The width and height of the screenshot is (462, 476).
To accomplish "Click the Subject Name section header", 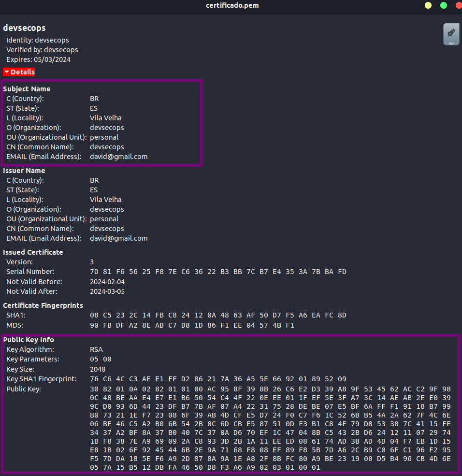I will point(27,89).
